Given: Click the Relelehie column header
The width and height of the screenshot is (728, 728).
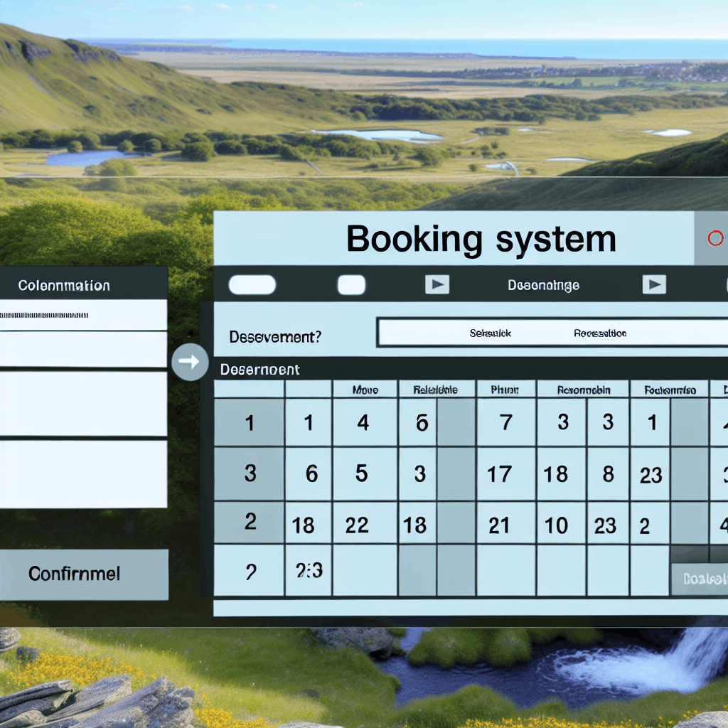Looking at the screenshot, I should (436, 390).
